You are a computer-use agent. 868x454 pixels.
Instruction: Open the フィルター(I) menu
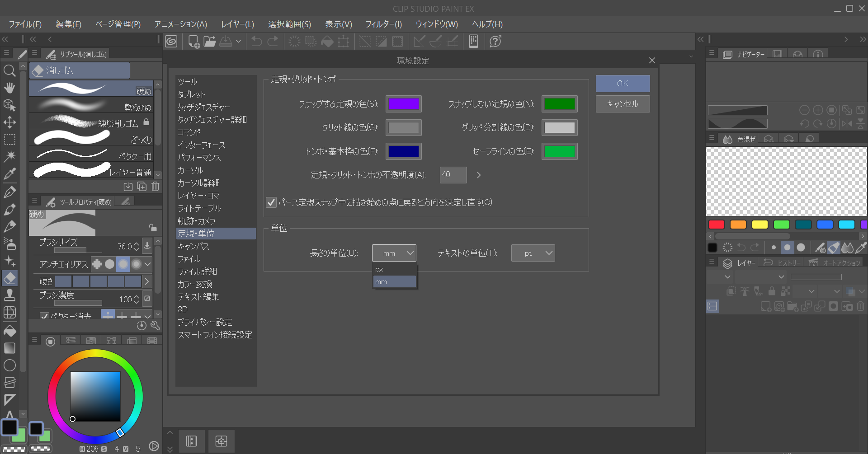click(x=383, y=24)
